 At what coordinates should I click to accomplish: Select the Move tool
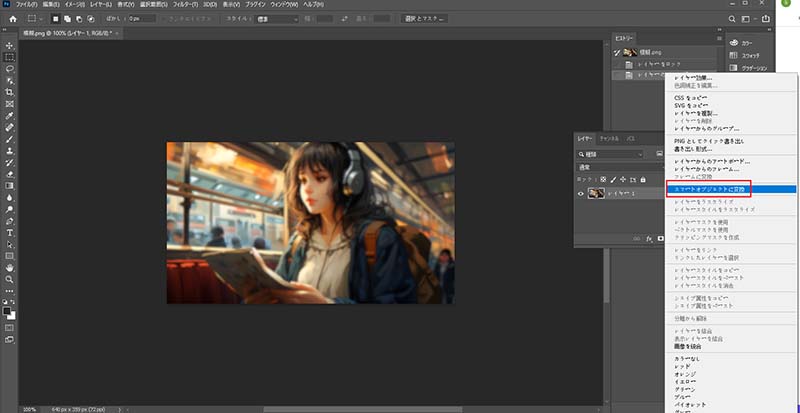click(9, 46)
